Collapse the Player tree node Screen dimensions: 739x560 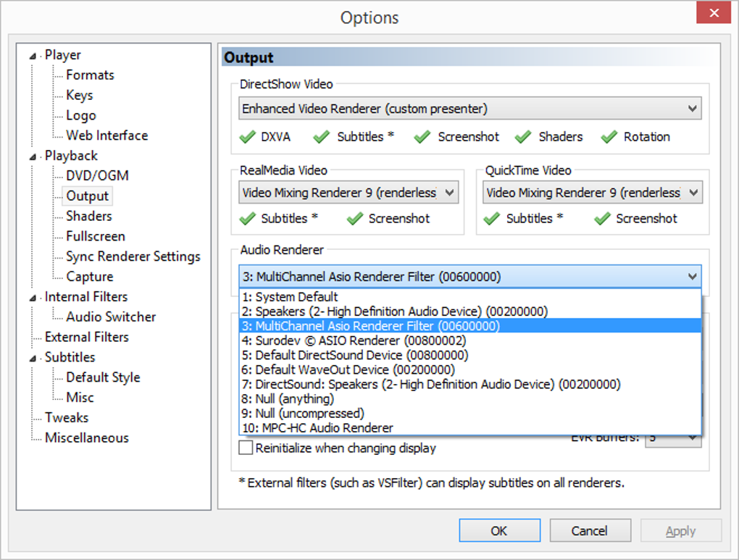click(33, 56)
